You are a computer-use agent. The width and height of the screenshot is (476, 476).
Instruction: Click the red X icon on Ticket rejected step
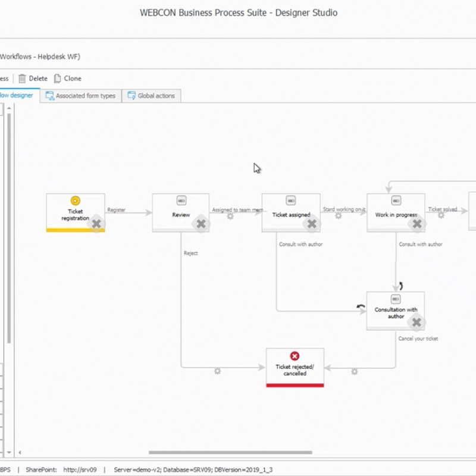(295, 356)
